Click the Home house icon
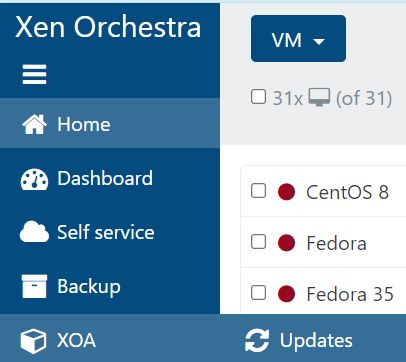 [x=34, y=124]
